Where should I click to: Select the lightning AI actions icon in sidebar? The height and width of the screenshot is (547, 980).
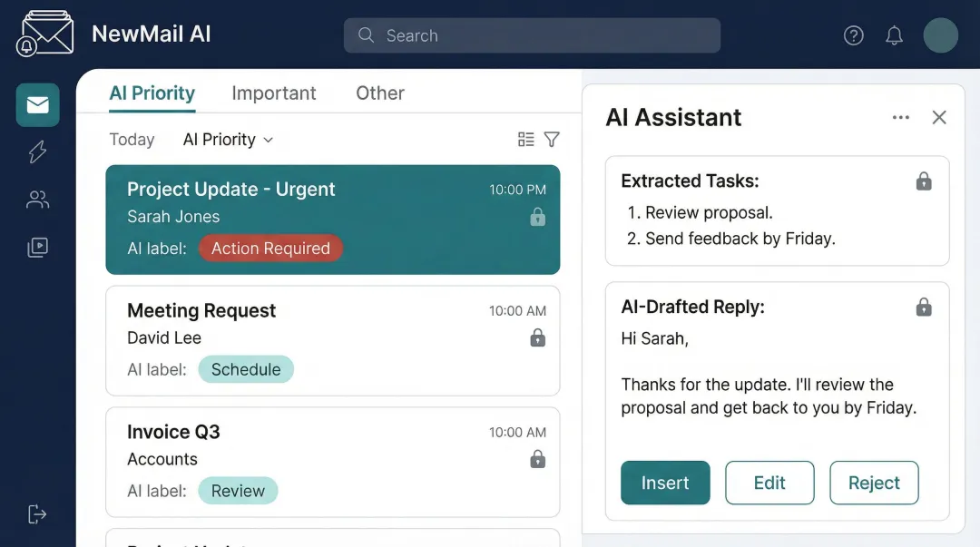click(36, 151)
